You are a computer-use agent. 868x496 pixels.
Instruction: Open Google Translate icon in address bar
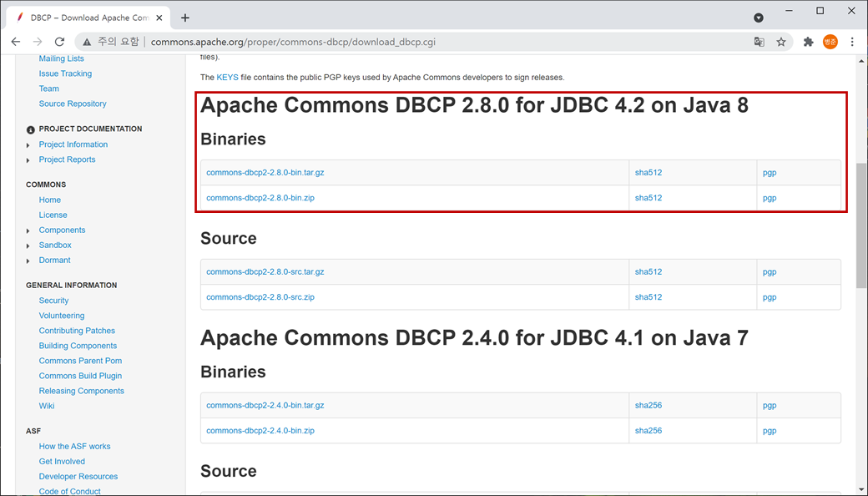click(759, 42)
